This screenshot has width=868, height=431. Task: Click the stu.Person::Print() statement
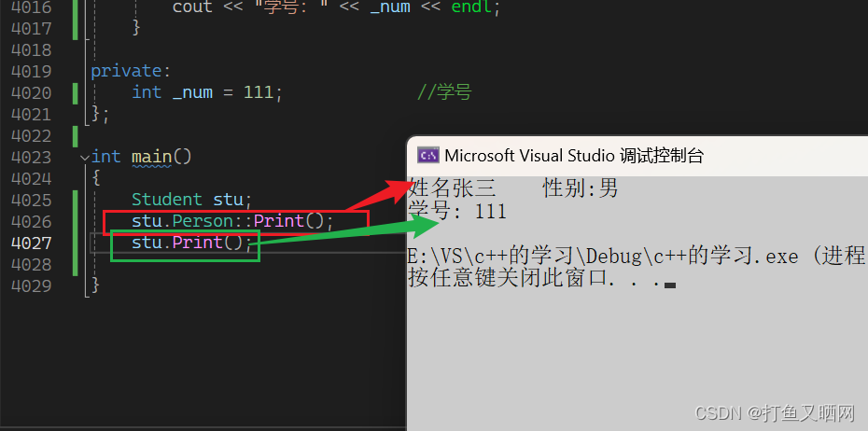[232, 222]
